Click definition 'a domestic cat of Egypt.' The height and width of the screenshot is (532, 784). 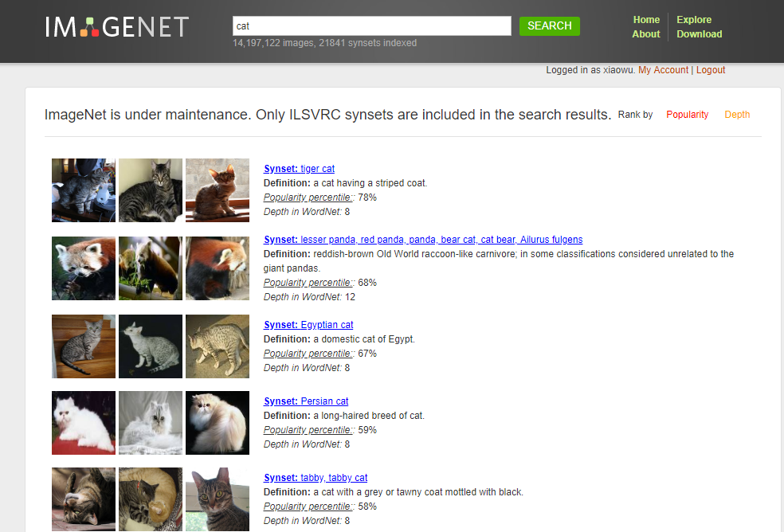[364, 339]
